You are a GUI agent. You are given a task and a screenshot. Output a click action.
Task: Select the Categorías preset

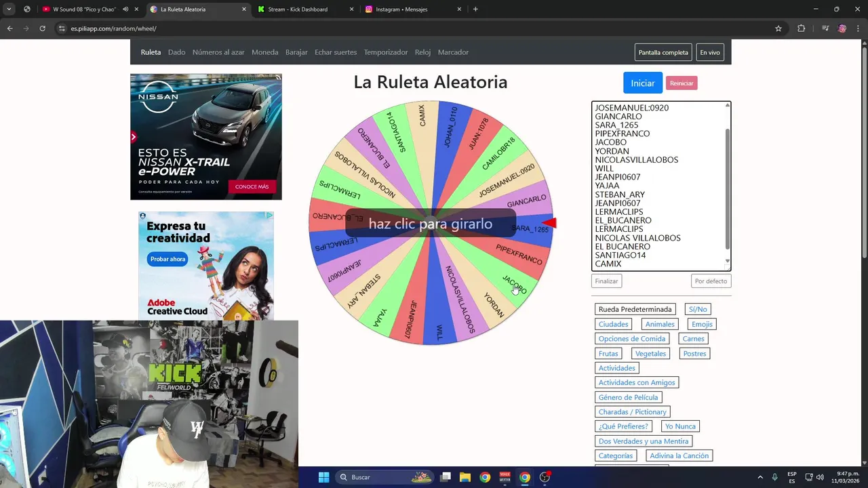(616, 455)
